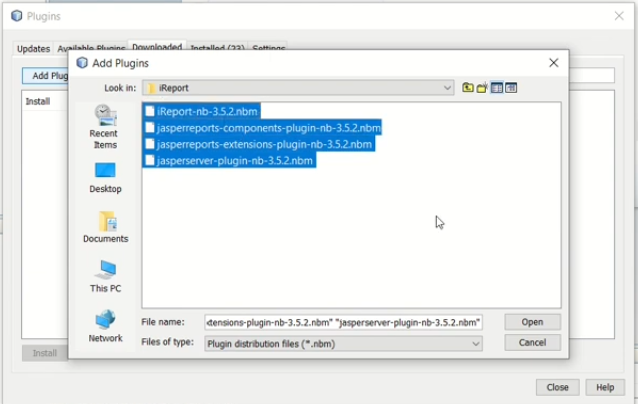This screenshot has height=404, width=638.
Task: Open Help in Plugins window
Action: click(605, 387)
